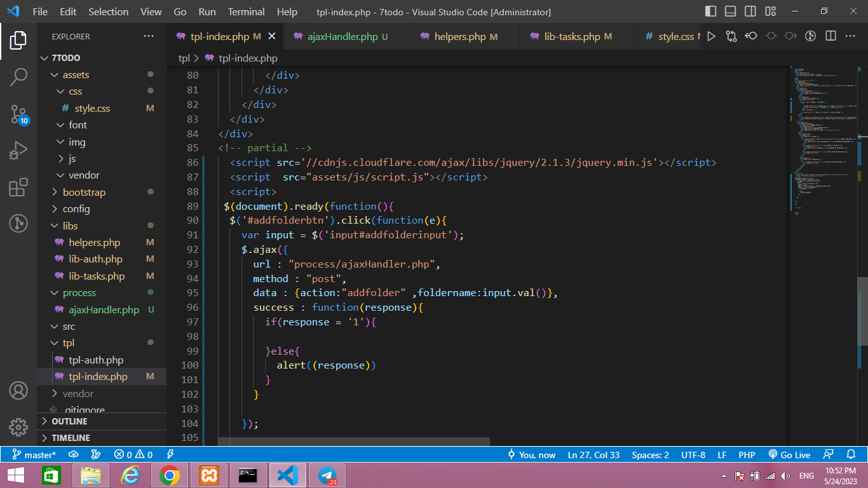Click Spaces: 2 indentation setting
Image resolution: width=868 pixels, height=488 pixels.
(650, 455)
